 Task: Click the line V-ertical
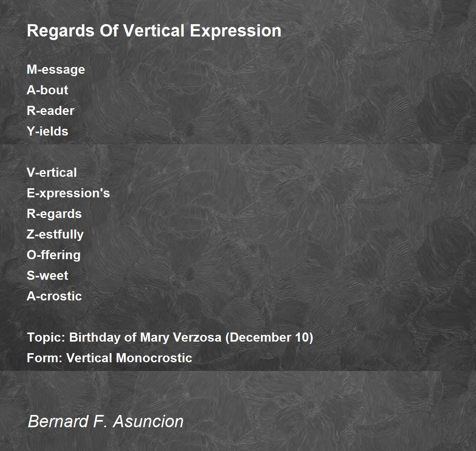click(x=52, y=172)
